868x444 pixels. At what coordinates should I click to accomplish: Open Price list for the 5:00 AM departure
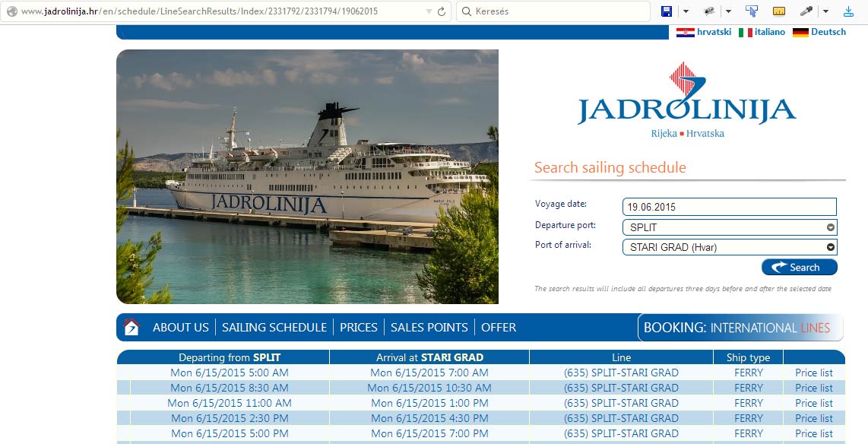pyautogui.click(x=814, y=373)
